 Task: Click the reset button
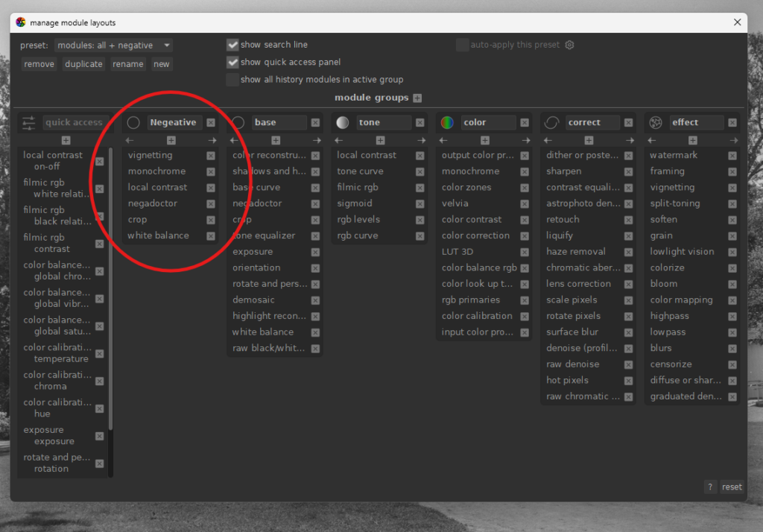[x=732, y=487]
